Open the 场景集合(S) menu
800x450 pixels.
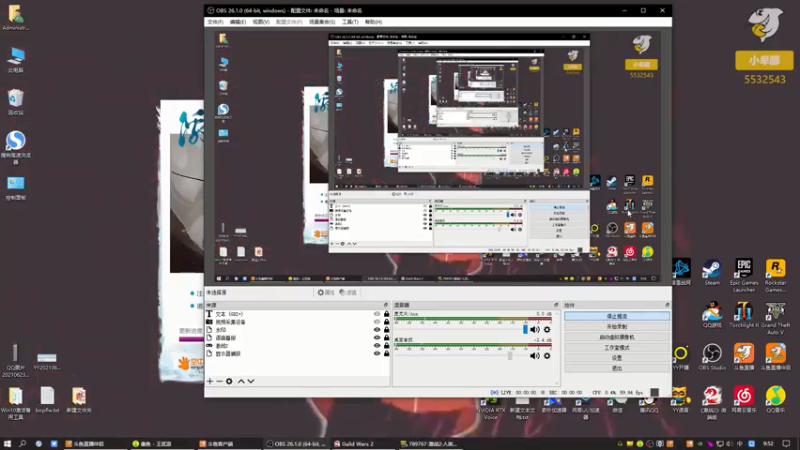point(322,22)
